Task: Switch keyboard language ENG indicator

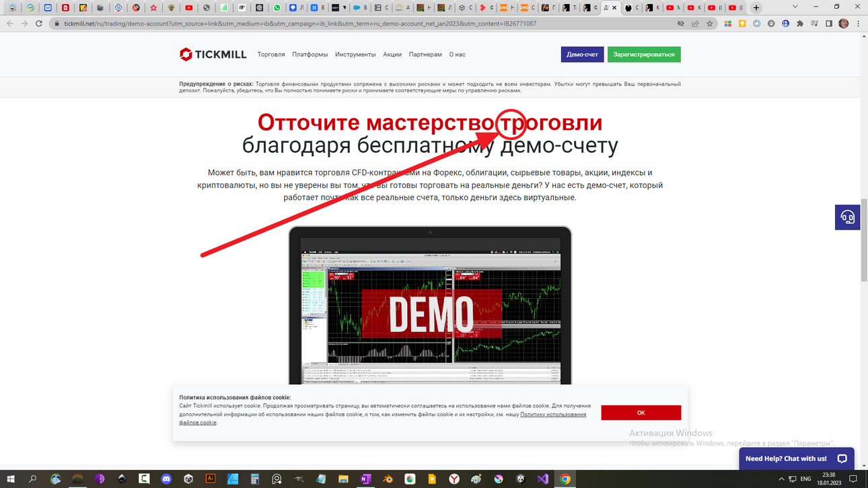Action: [x=805, y=479]
